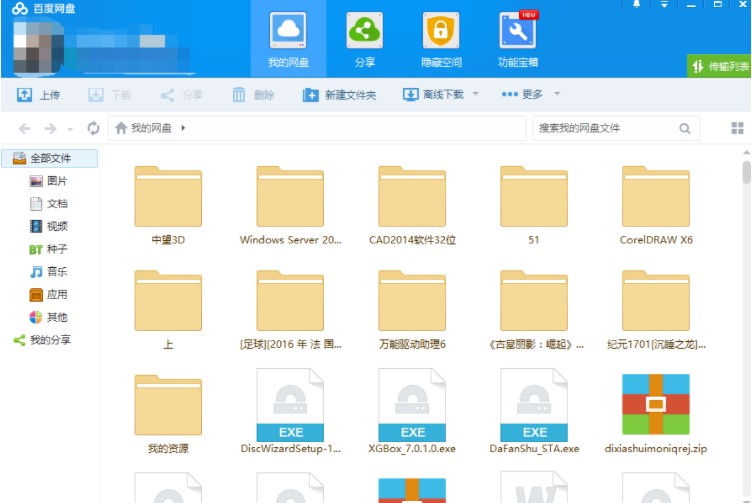Open 我的分享 in the sidebar
Image resolution: width=752 pixels, height=503 pixels.
click(x=42, y=340)
